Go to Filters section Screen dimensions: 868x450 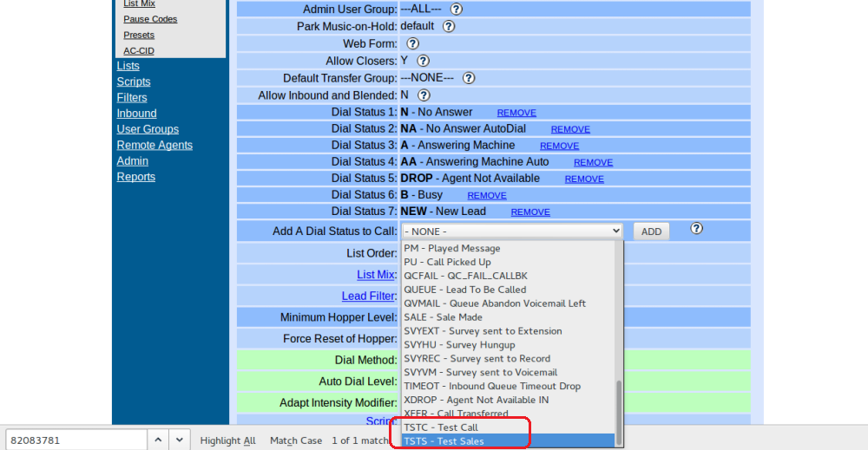[132, 98]
